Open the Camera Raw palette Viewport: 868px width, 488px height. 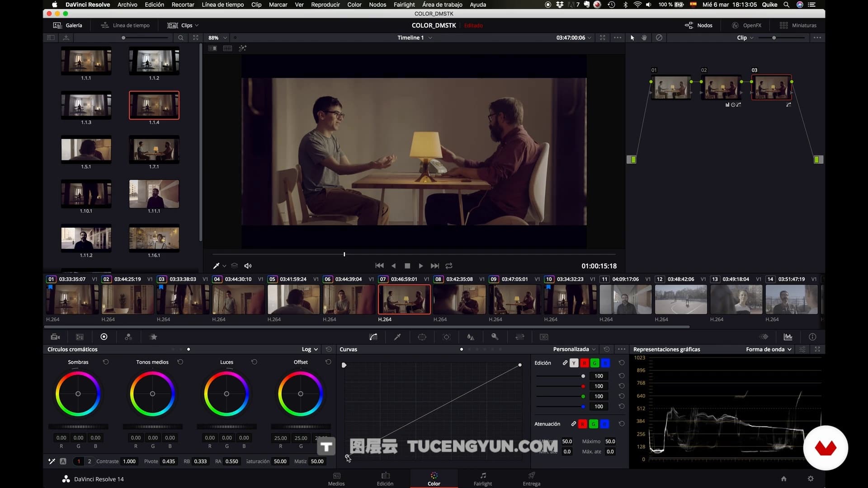click(55, 337)
